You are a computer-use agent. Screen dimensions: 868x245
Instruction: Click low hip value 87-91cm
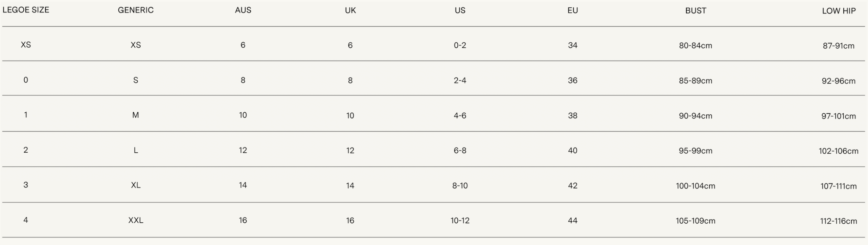click(x=838, y=46)
